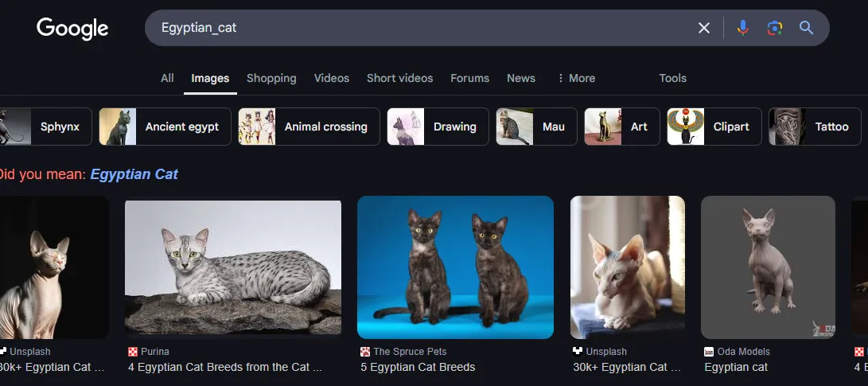Image resolution: width=868 pixels, height=386 pixels.
Task: Switch to the Videos tab
Action: click(332, 78)
